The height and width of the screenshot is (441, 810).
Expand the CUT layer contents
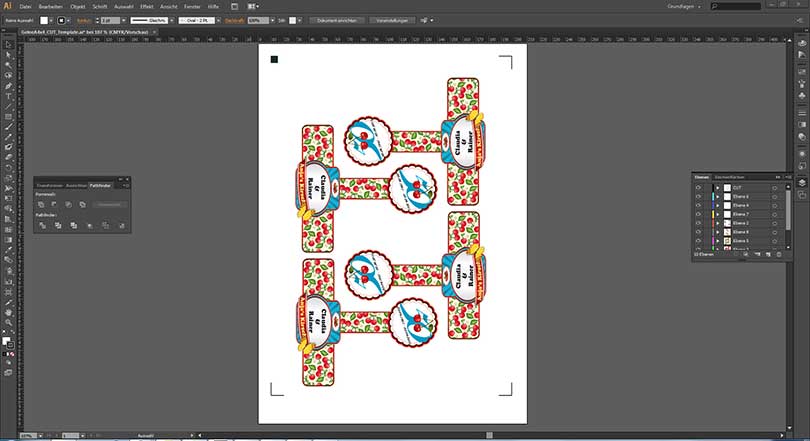[717, 187]
